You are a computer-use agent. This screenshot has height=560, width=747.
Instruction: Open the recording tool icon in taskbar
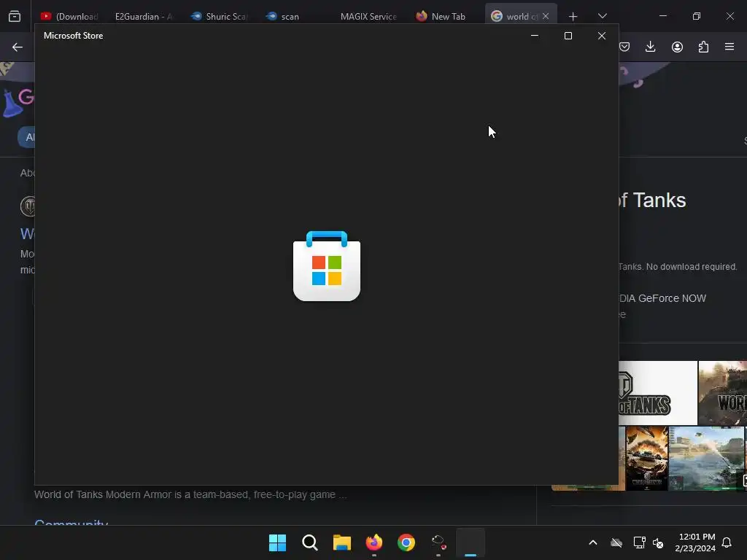438,542
